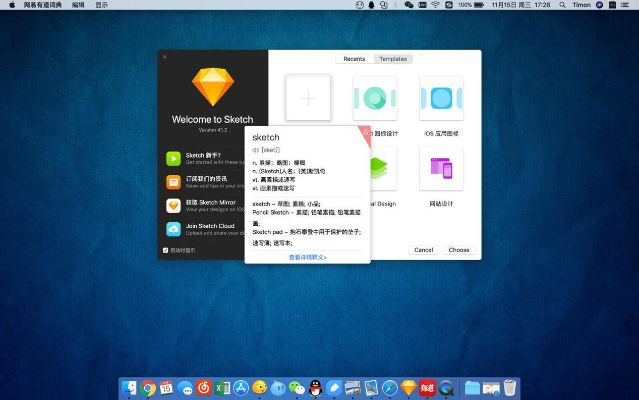The width and height of the screenshot is (639, 400).
Task: Open the 网易有道词典 menu
Action: [42, 5]
